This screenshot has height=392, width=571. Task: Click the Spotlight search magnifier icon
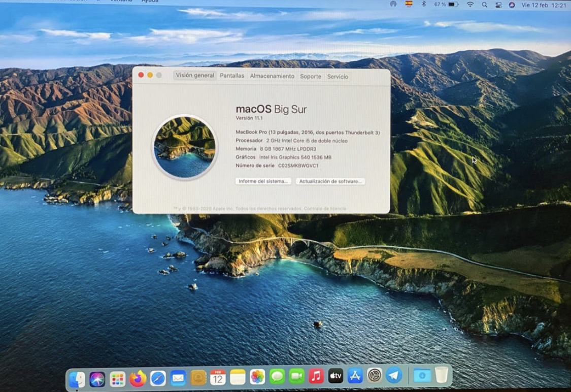click(x=485, y=5)
